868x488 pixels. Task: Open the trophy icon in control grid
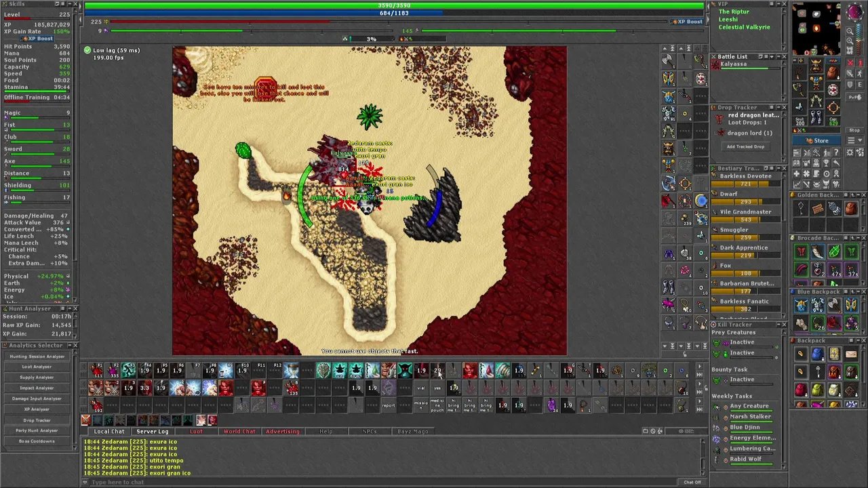[x=826, y=163]
